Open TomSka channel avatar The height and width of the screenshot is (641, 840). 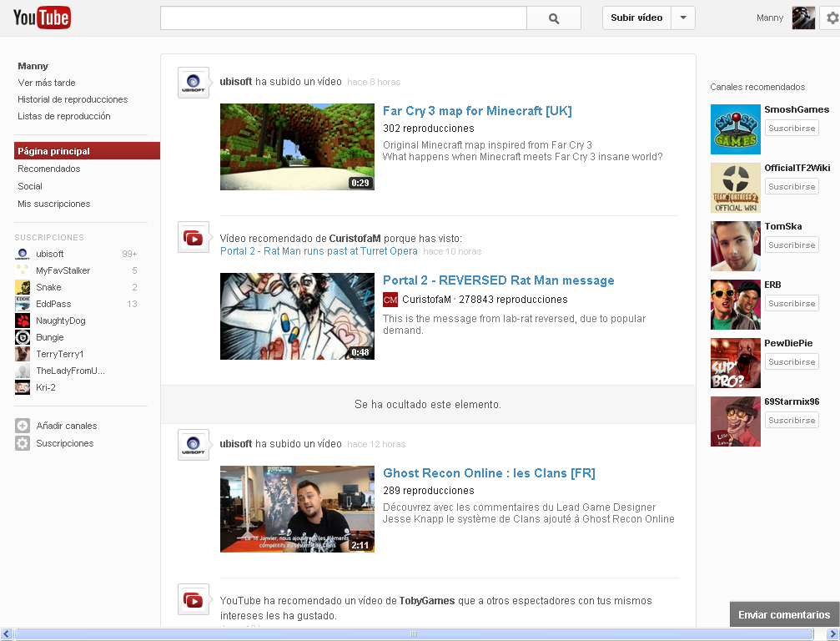736,246
